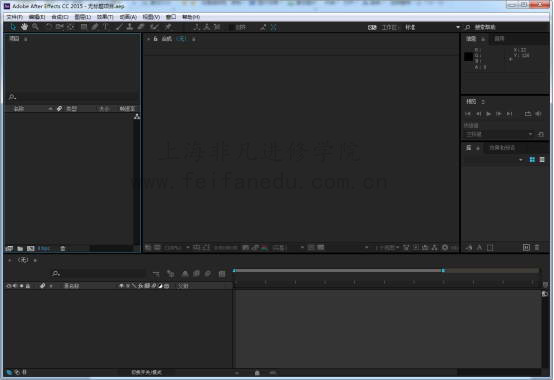Viewport: 554px width, 380px height.
Task: Select the Rectangle shape tool
Action: pyautogui.click(x=84, y=27)
